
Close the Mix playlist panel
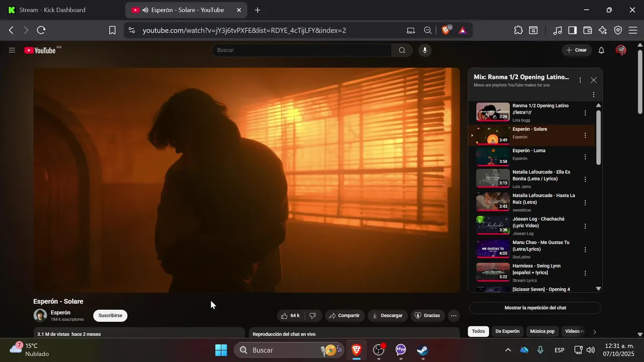click(594, 80)
